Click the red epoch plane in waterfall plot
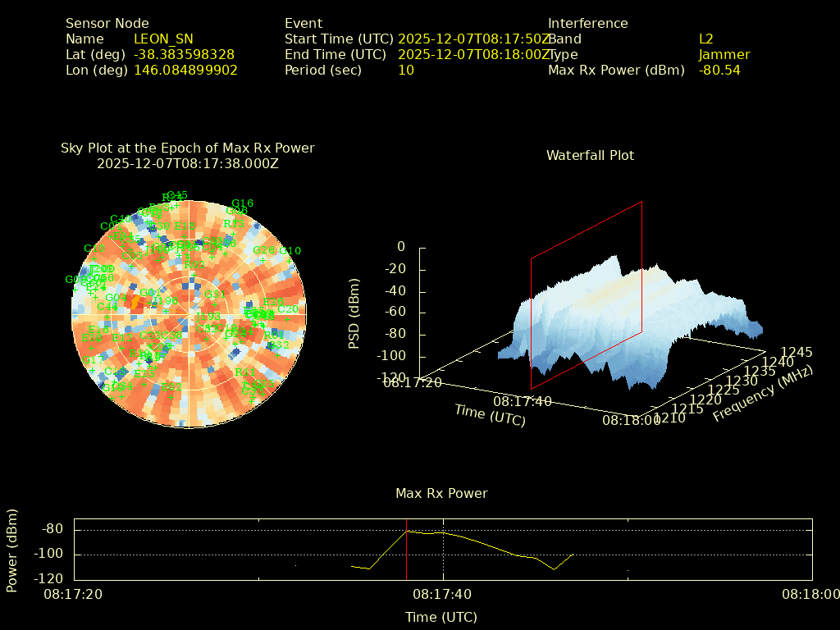The height and width of the screenshot is (630, 840). pos(587,295)
